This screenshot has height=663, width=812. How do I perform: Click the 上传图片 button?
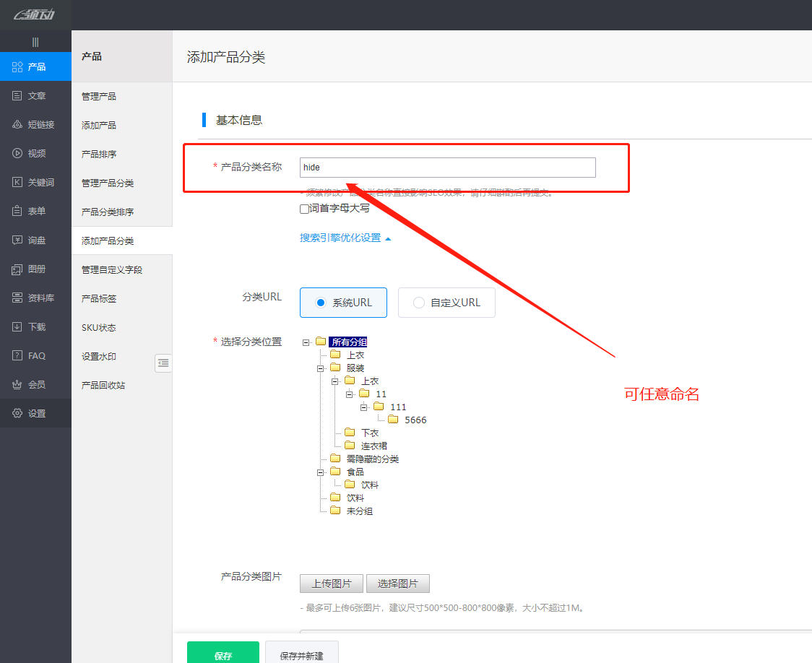tap(332, 584)
